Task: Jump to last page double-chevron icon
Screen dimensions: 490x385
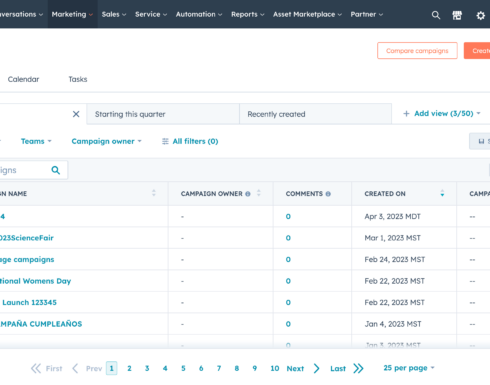Action: [358, 368]
